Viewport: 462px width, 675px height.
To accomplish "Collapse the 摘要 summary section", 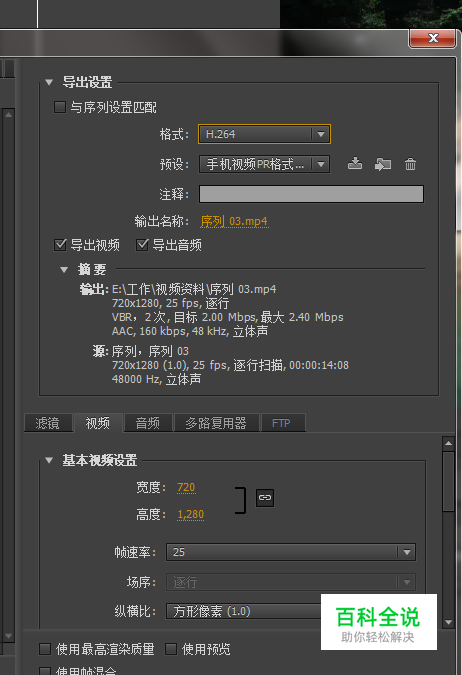I will coord(64,269).
